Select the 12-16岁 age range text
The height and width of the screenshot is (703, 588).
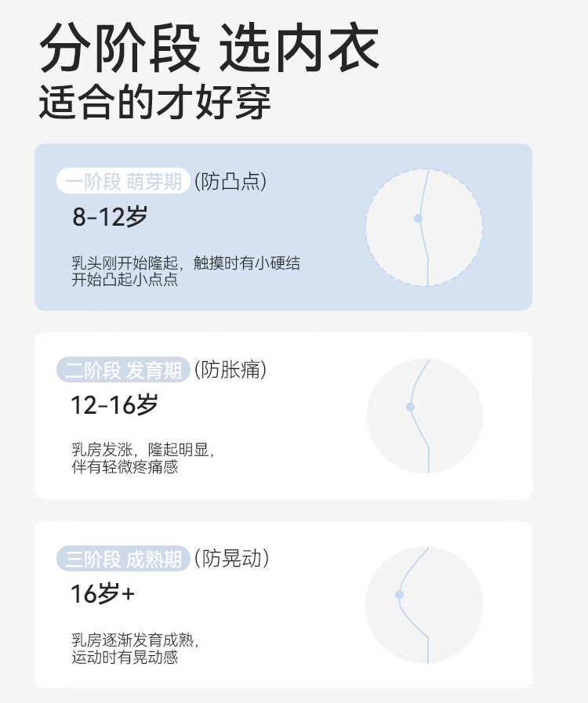[114, 405]
